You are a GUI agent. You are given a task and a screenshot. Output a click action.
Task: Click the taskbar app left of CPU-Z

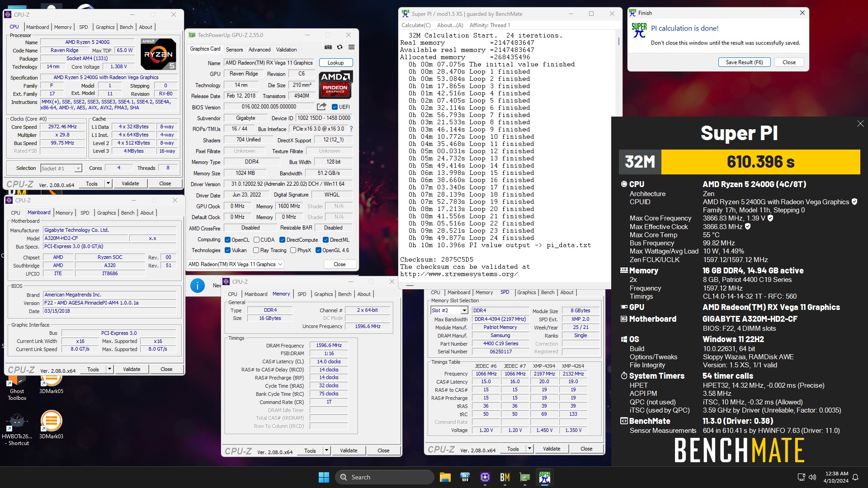coord(465,477)
